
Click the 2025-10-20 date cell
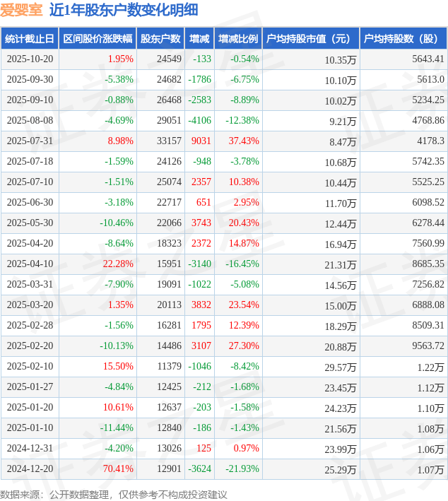coord(29,59)
